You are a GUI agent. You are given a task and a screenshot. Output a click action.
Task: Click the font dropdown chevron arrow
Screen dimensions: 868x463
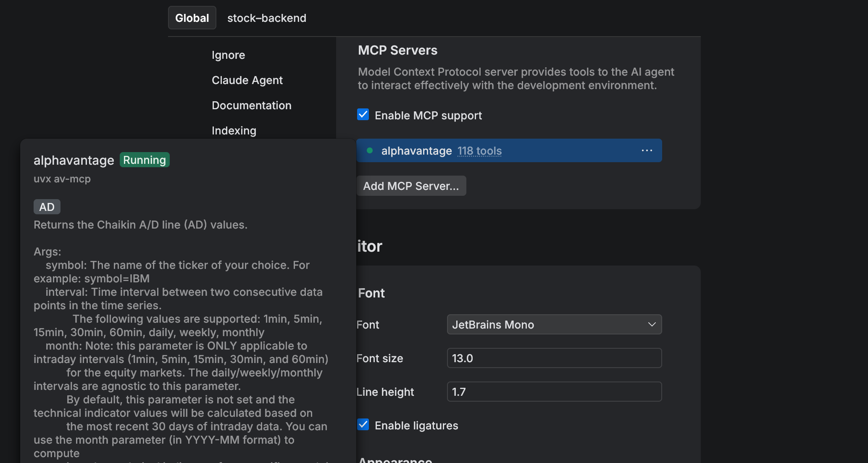pos(652,324)
